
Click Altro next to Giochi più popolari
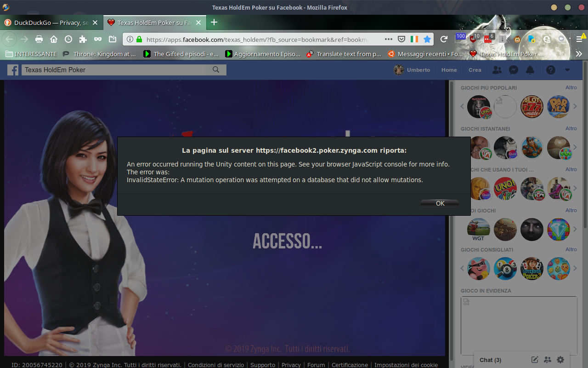[x=571, y=87]
